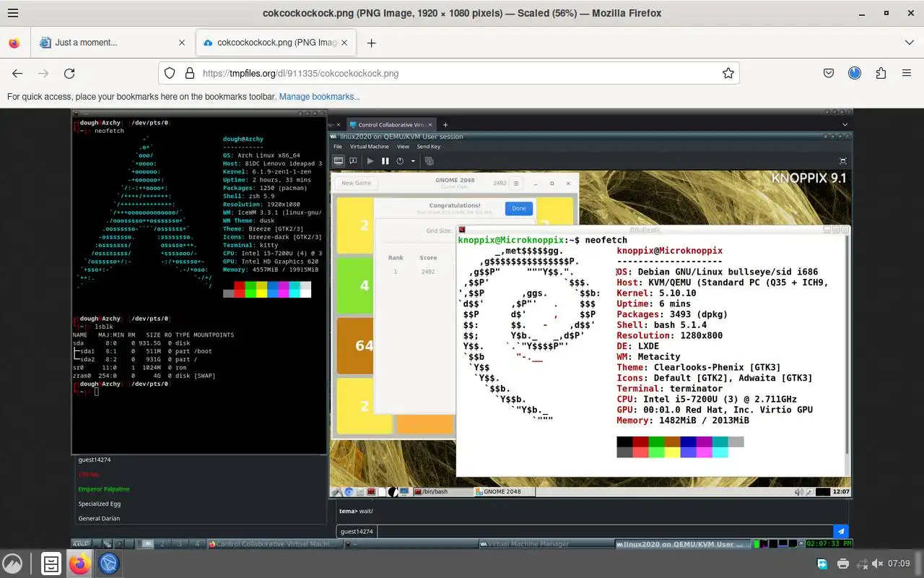924x578 pixels.
Task: Open the View menu of linux2020 window
Action: coord(403,147)
